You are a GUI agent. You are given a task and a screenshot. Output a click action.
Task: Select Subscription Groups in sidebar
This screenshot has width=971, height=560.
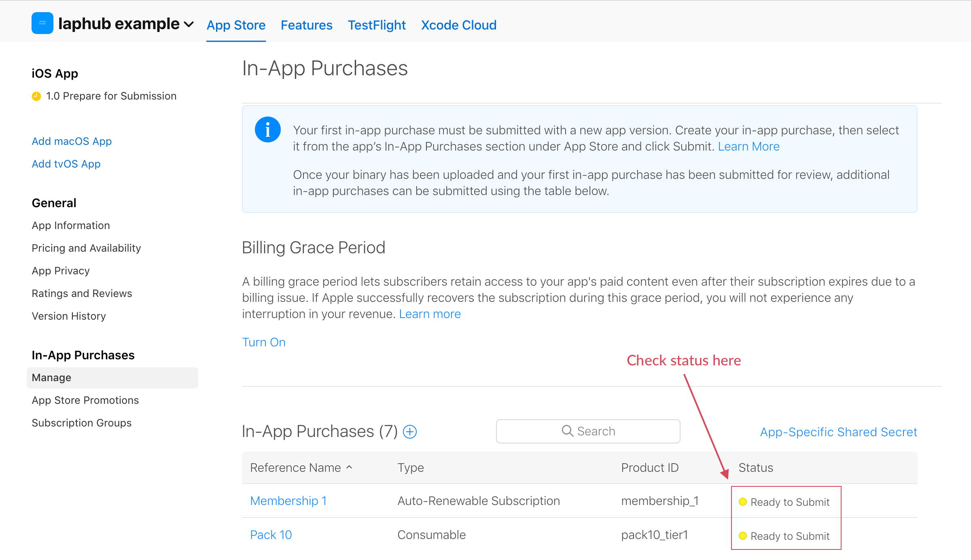click(82, 423)
